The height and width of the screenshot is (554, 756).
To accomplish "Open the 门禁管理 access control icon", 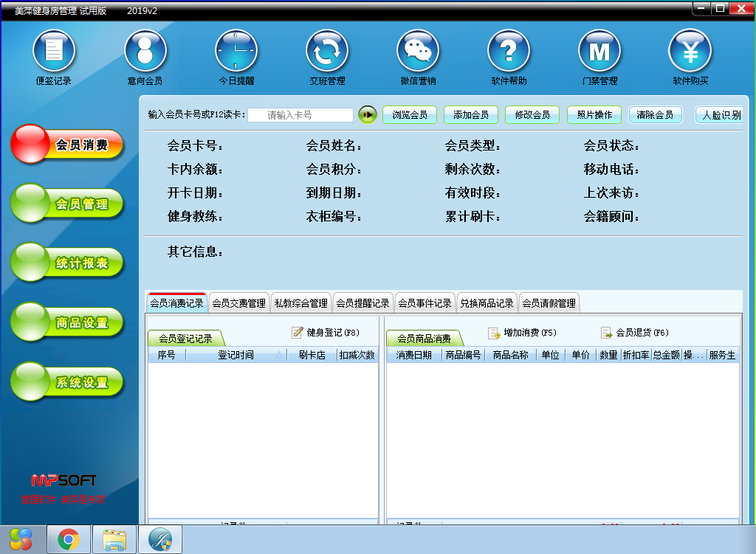I will 599,52.
